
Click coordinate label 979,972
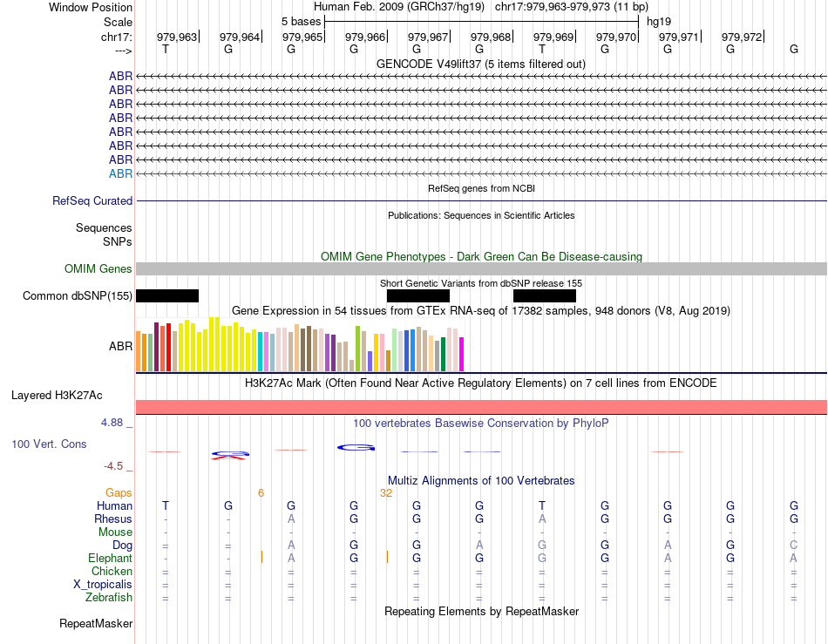[742, 37]
